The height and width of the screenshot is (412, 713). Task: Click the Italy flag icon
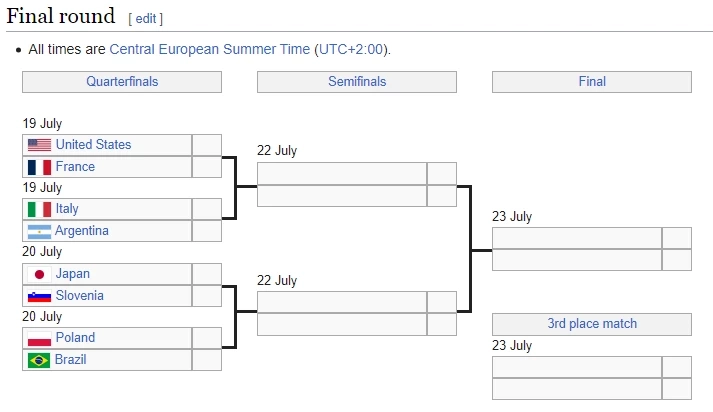click(x=39, y=209)
